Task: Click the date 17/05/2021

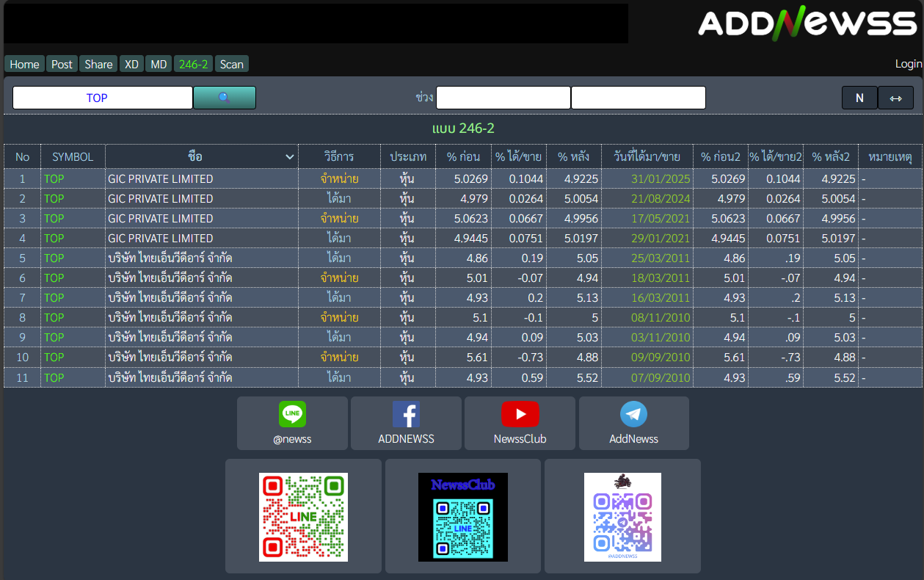Action: click(661, 219)
